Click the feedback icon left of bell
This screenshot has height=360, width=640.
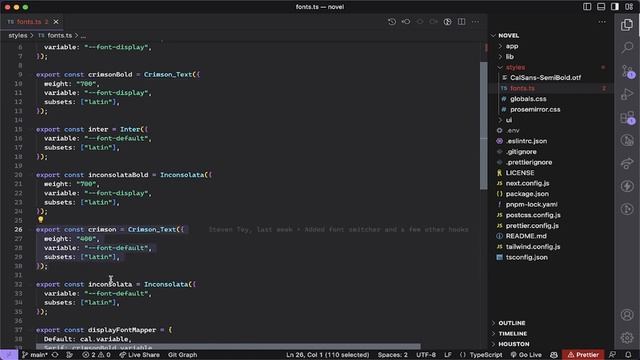click(612, 355)
